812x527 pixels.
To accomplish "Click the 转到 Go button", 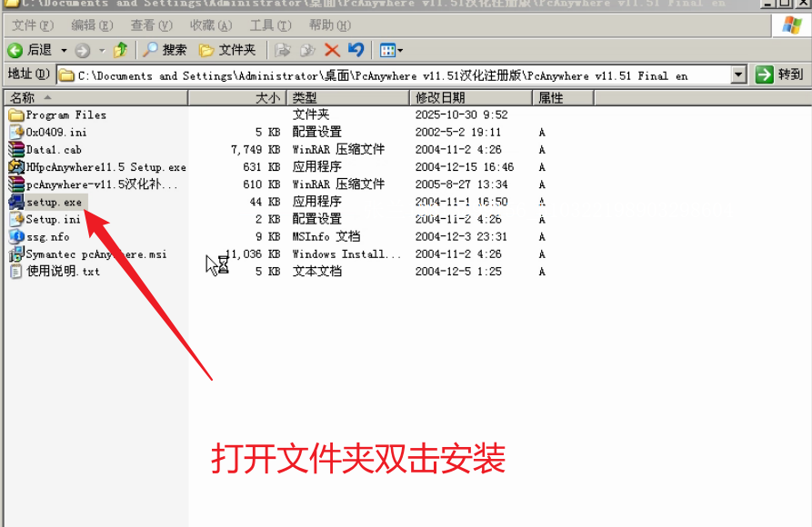I will (x=779, y=75).
